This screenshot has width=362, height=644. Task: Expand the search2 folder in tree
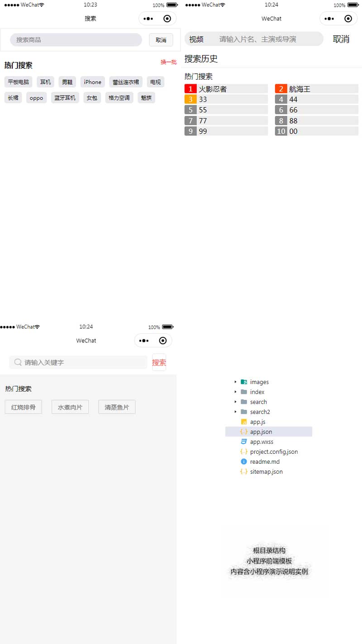point(235,412)
